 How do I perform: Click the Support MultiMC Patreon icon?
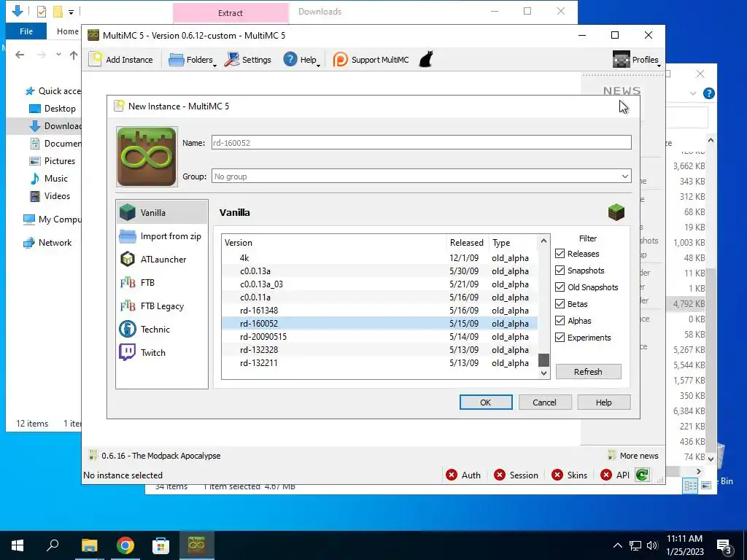(x=371, y=60)
